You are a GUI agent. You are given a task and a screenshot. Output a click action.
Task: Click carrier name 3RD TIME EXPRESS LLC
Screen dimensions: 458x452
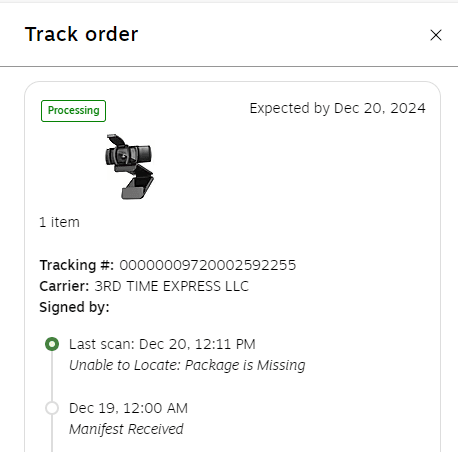click(172, 286)
